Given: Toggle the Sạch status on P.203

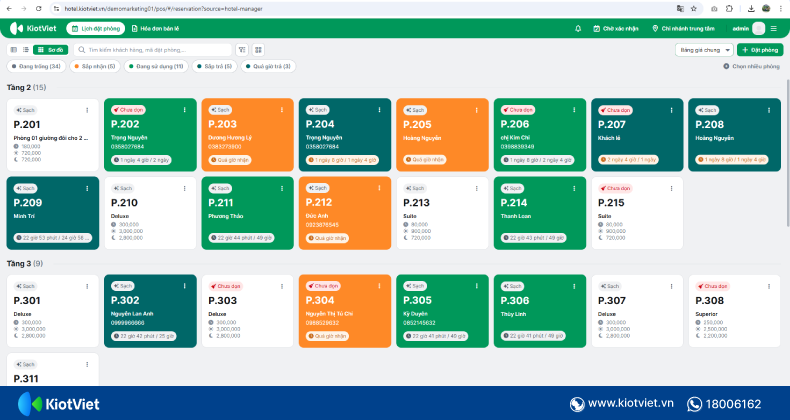Looking at the screenshot, I should [220, 110].
